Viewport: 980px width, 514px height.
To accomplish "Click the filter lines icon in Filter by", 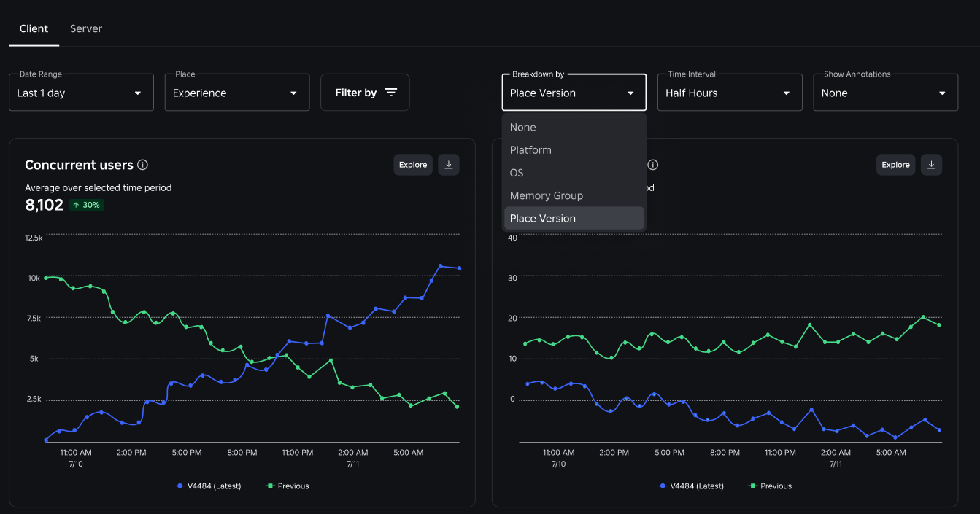I will 391,93.
